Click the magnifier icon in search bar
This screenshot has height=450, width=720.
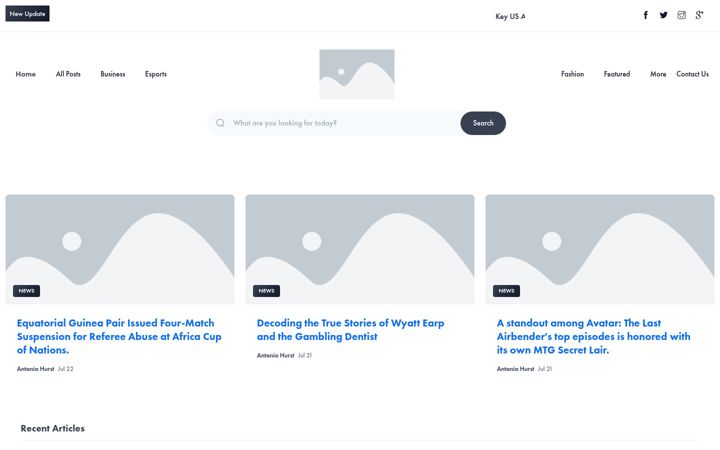[220, 123]
